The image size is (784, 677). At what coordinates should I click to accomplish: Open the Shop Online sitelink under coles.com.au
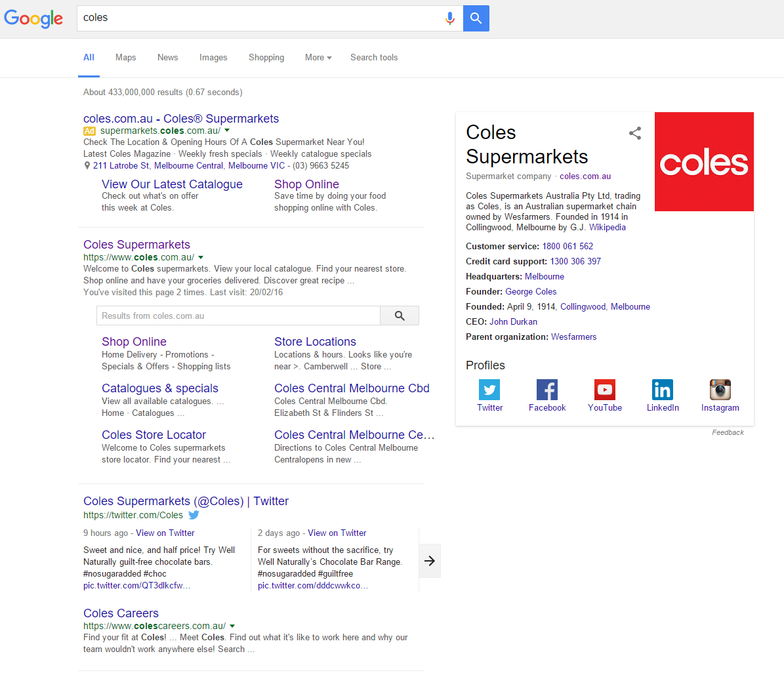(134, 342)
